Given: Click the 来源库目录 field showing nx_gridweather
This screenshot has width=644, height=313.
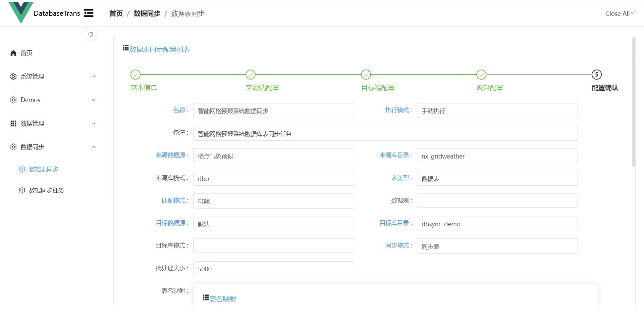Looking at the screenshot, I should [497, 156].
